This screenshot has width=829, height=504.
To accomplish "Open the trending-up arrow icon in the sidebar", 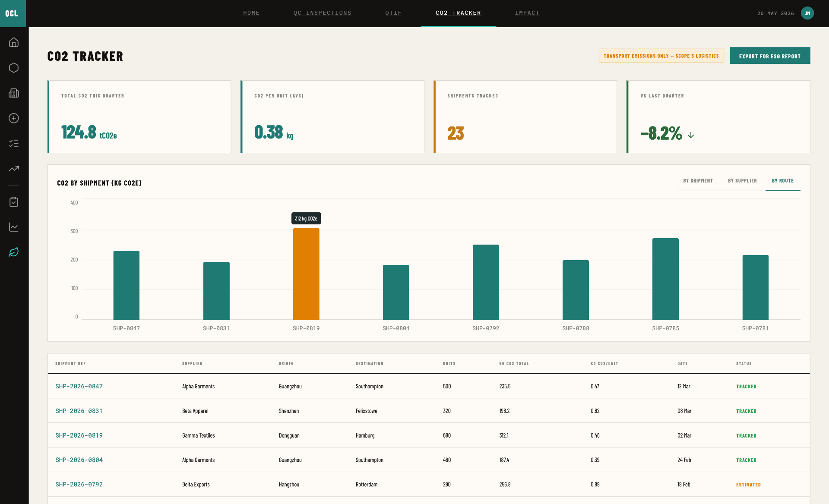I will coord(14,169).
